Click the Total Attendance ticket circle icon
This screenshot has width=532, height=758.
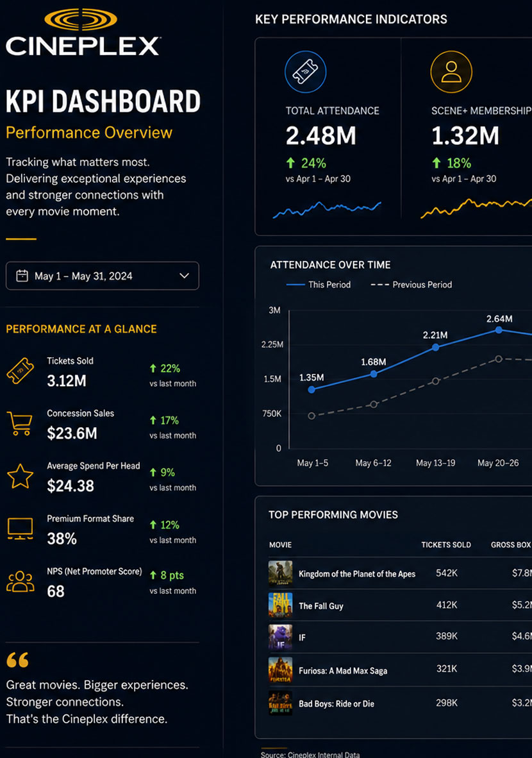click(305, 72)
